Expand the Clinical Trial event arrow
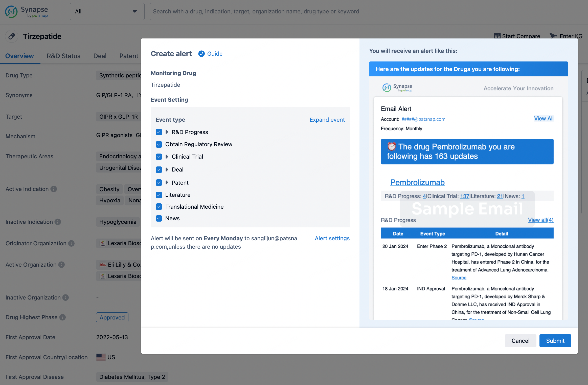The height and width of the screenshot is (385, 588). 167,157
